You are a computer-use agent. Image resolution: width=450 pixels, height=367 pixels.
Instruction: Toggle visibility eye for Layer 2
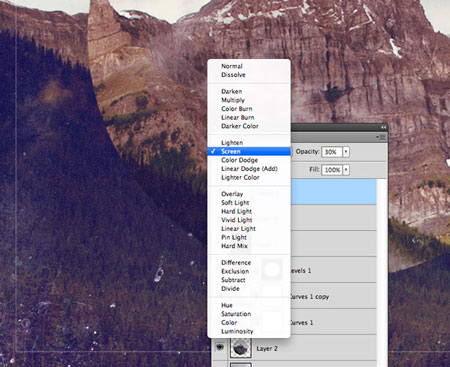coord(220,347)
